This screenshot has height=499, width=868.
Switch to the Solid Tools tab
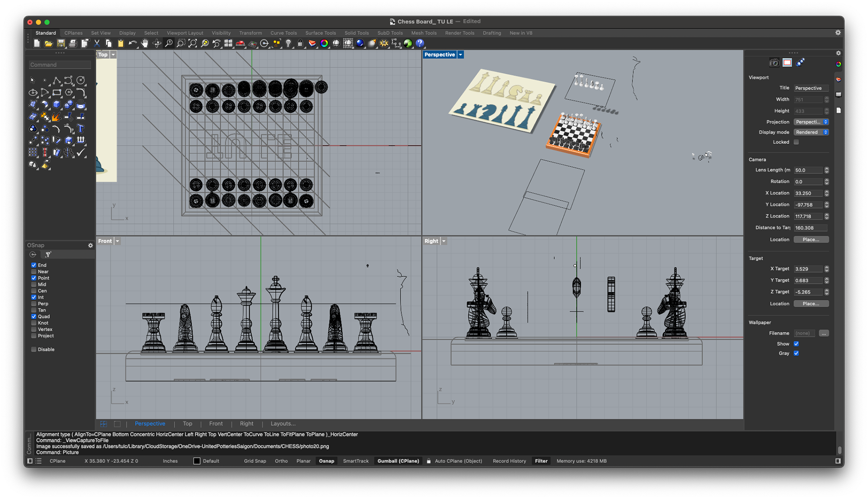356,33
